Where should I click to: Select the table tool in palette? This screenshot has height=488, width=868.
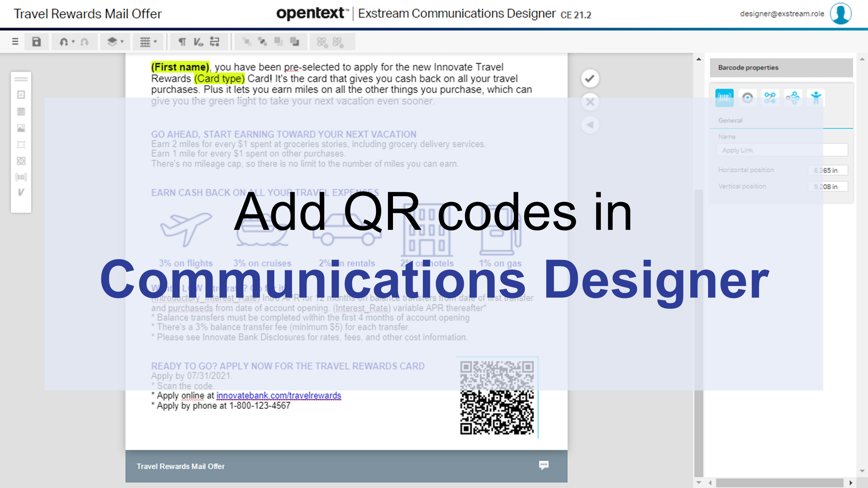click(21, 111)
